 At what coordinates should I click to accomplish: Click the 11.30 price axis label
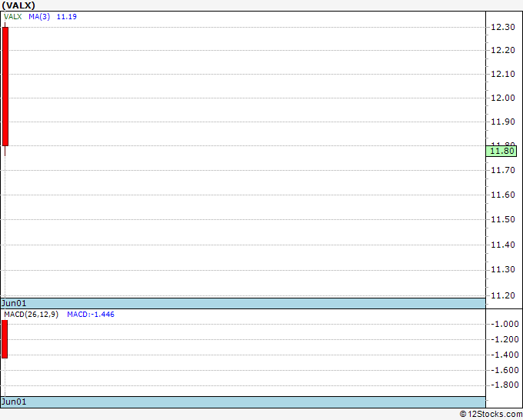(x=503, y=269)
